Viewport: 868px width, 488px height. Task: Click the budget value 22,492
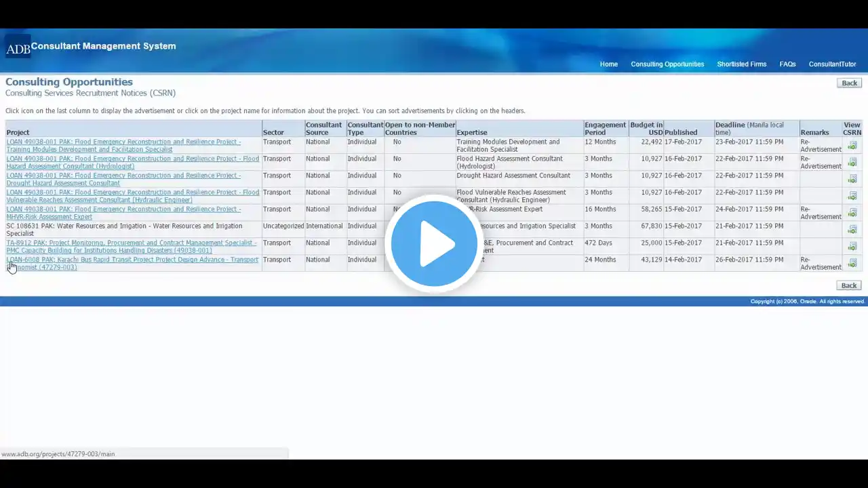point(651,142)
